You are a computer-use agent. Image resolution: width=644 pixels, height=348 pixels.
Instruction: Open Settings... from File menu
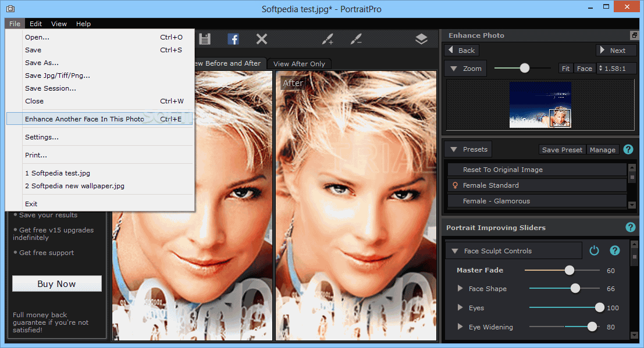(x=100, y=137)
